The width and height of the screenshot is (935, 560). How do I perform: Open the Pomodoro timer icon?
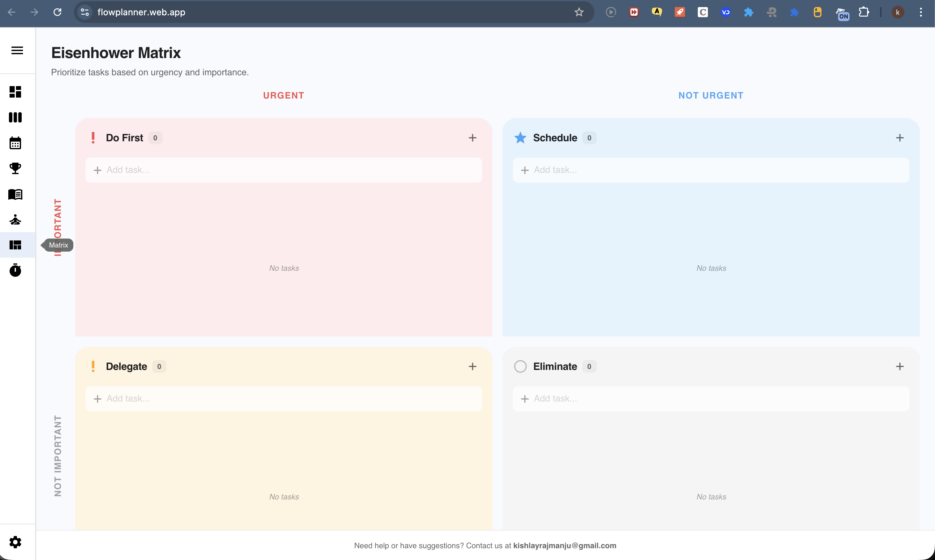(16, 270)
